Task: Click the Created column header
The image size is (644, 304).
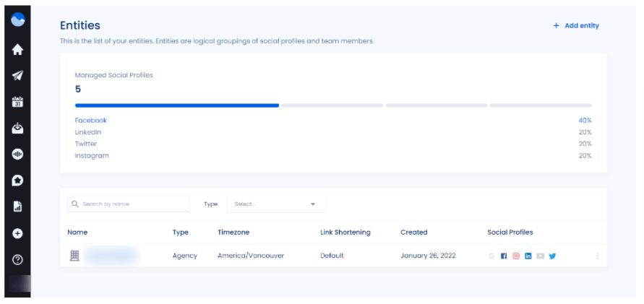Action: tap(413, 233)
